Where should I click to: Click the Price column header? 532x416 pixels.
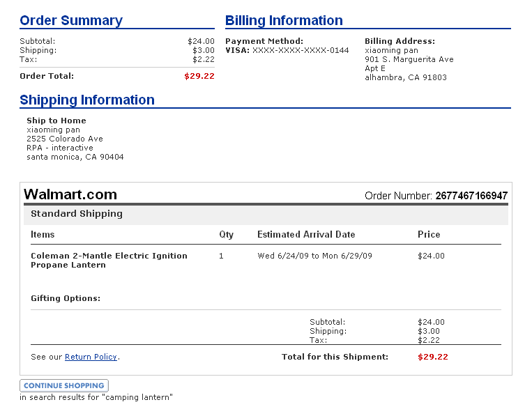tap(429, 235)
